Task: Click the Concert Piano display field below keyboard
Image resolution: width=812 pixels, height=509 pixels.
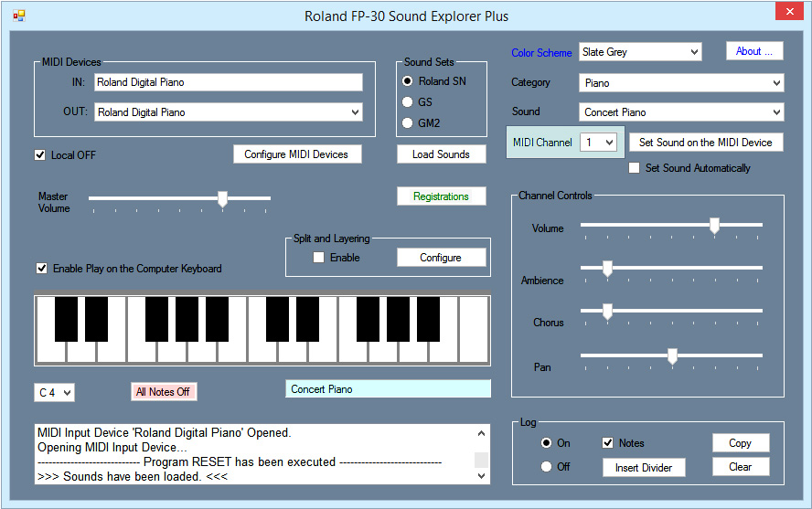Action: pos(388,389)
